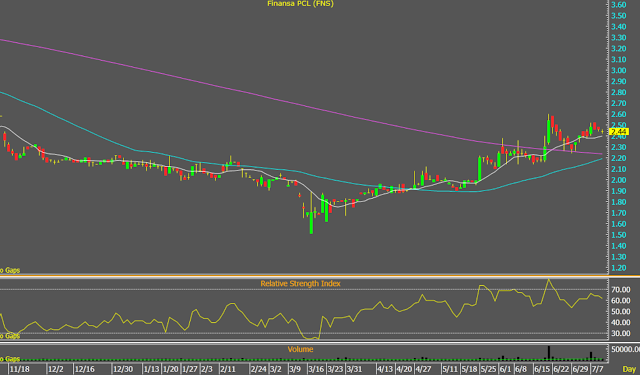
Task: Select the 12/30 date label
Action: coord(123,369)
